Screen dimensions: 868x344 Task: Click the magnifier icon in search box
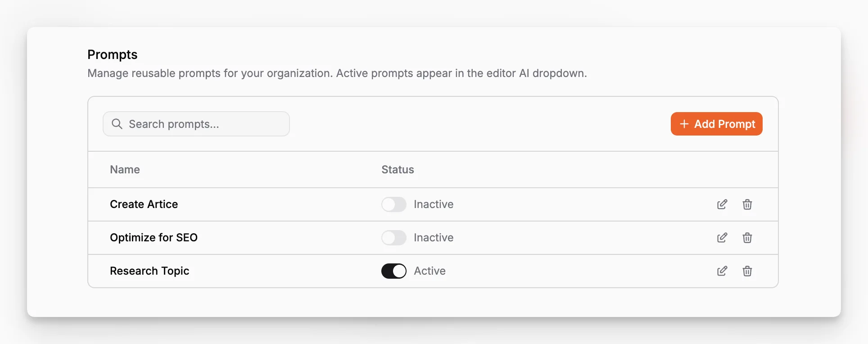click(117, 124)
